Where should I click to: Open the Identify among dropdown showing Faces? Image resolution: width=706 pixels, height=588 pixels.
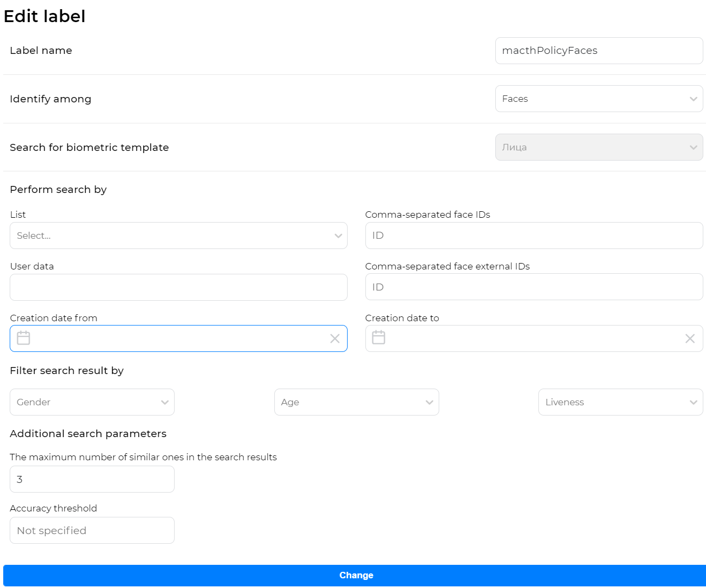click(x=599, y=99)
